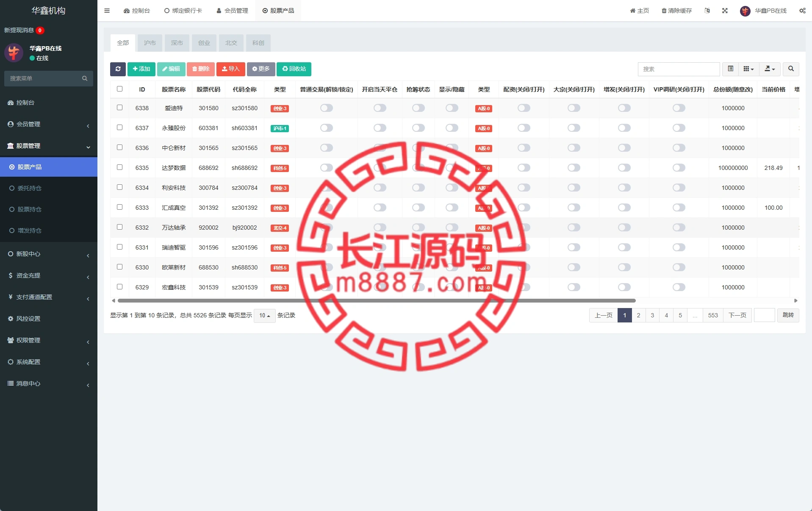Switch to the 全部 filter tab
The image size is (812, 511).
coord(123,43)
